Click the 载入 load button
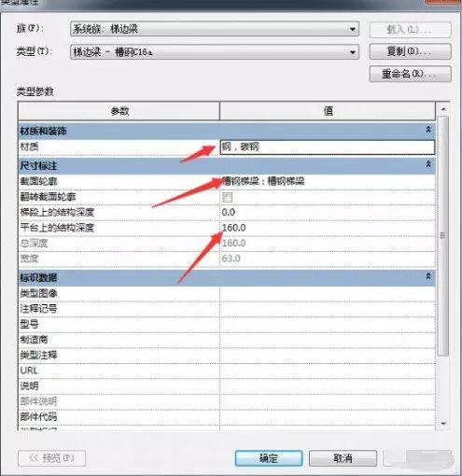This screenshot has height=476, width=462. [x=410, y=30]
